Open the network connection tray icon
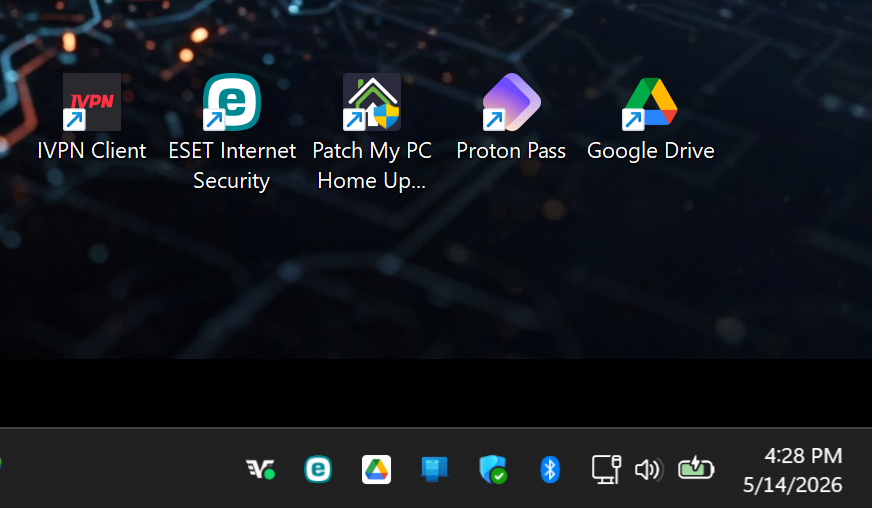The height and width of the screenshot is (508, 872). coord(606,469)
